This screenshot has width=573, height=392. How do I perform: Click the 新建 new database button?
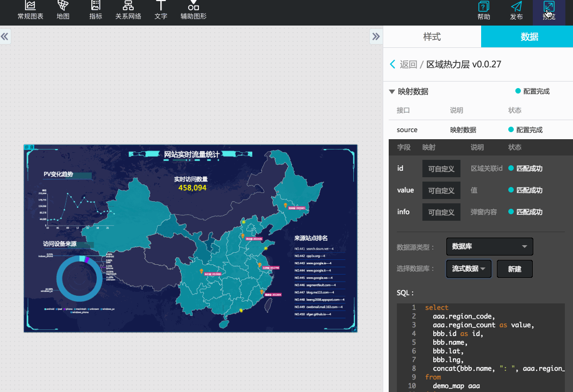(x=514, y=269)
